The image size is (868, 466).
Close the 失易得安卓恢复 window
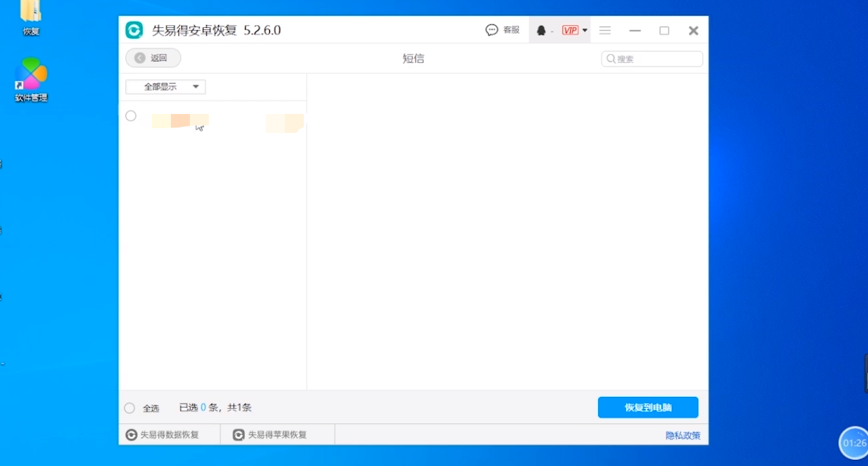(x=693, y=31)
